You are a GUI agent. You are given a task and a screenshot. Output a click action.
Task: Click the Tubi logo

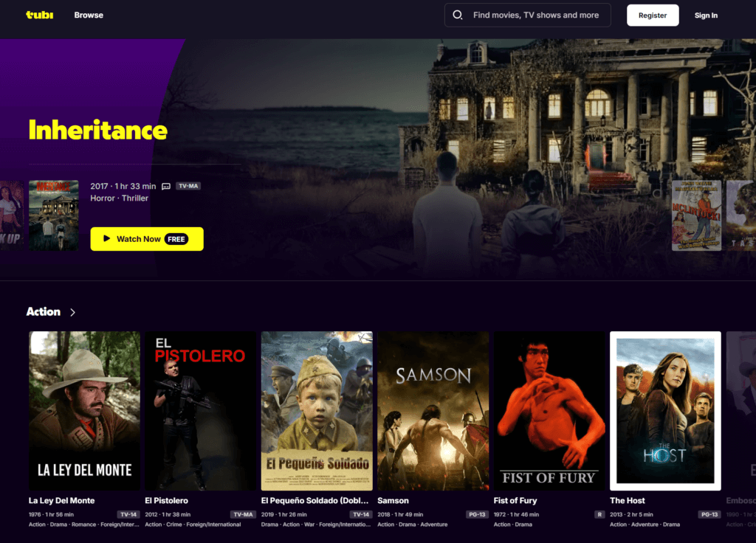[39, 15]
